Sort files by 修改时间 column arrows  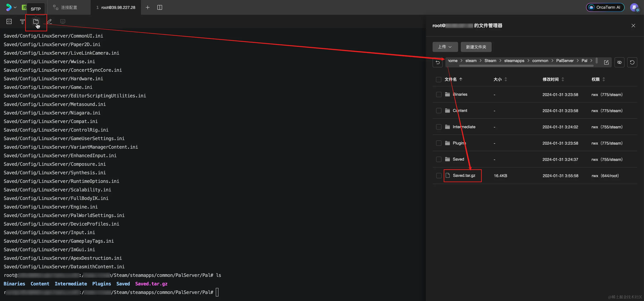(563, 79)
